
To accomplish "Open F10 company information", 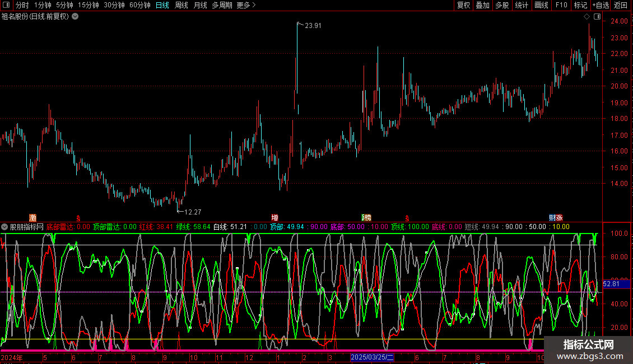I will point(561,5).
